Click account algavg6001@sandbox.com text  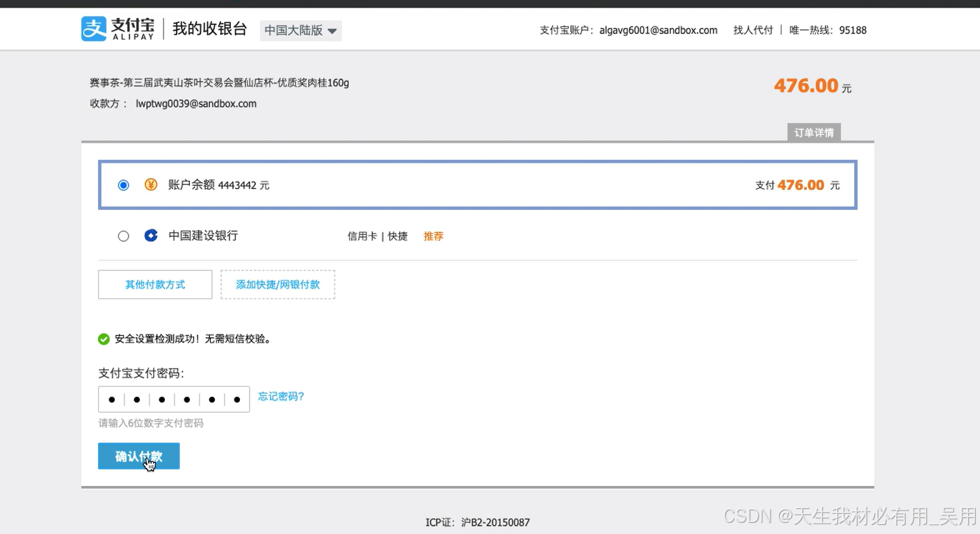(658, 30)
